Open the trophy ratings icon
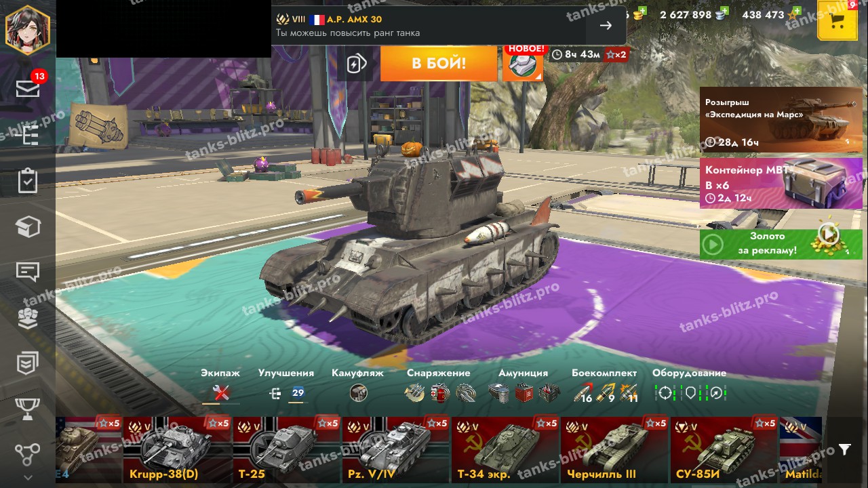 tap(28, 409)
